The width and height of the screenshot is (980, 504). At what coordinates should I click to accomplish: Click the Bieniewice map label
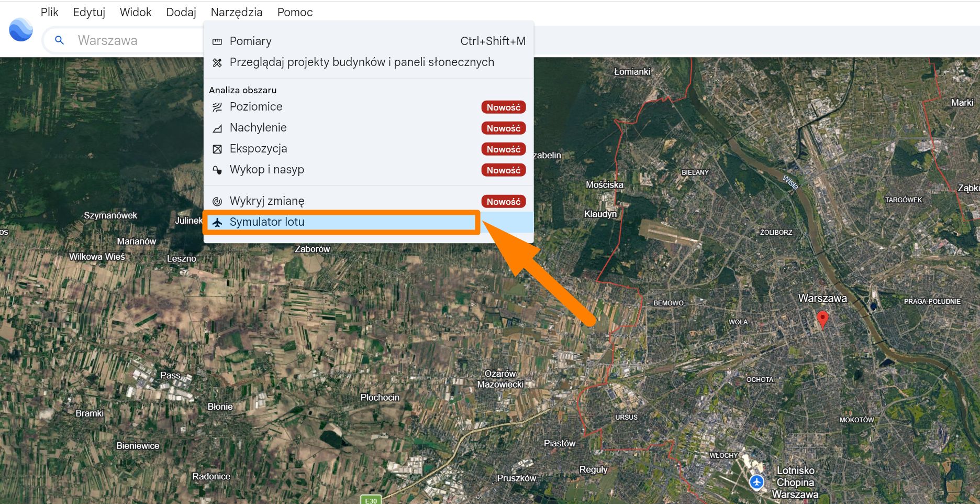pyautogui.click(x=138, y=446)
